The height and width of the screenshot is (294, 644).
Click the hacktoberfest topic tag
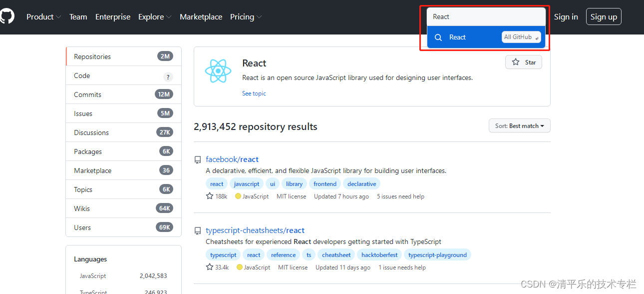pos(379,255)
